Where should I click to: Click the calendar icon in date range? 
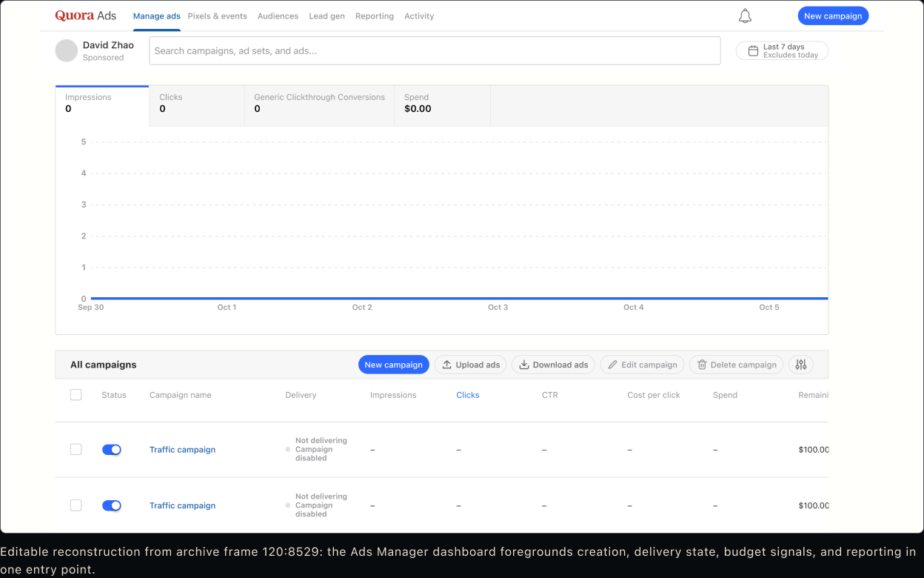[753, 51]
